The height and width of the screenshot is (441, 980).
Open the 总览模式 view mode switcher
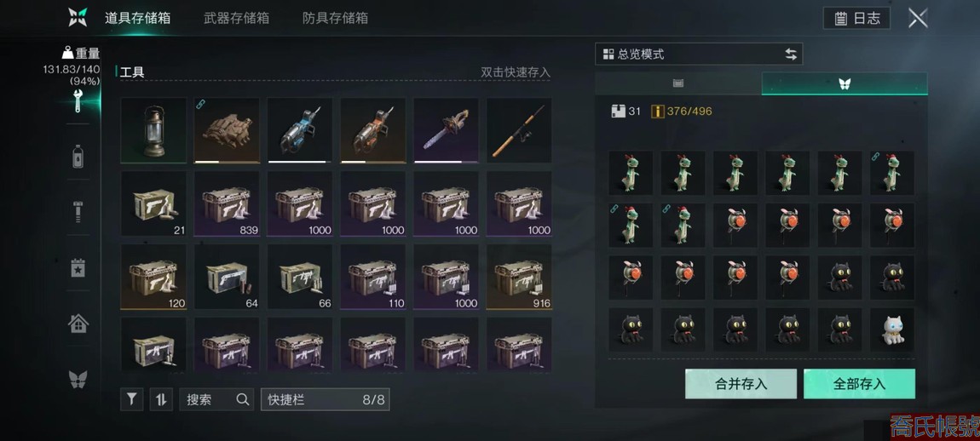pyautogui.click(x=699, y=54)
